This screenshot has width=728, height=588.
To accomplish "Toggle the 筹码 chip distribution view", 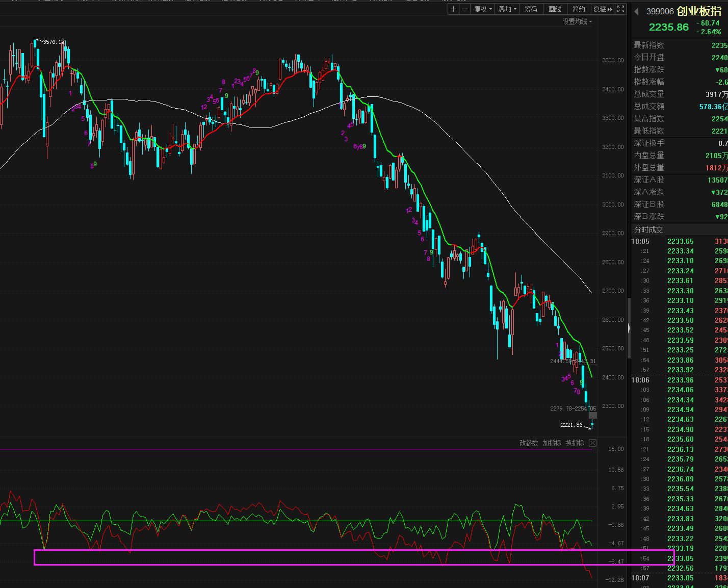I will [x=531, y=9].
